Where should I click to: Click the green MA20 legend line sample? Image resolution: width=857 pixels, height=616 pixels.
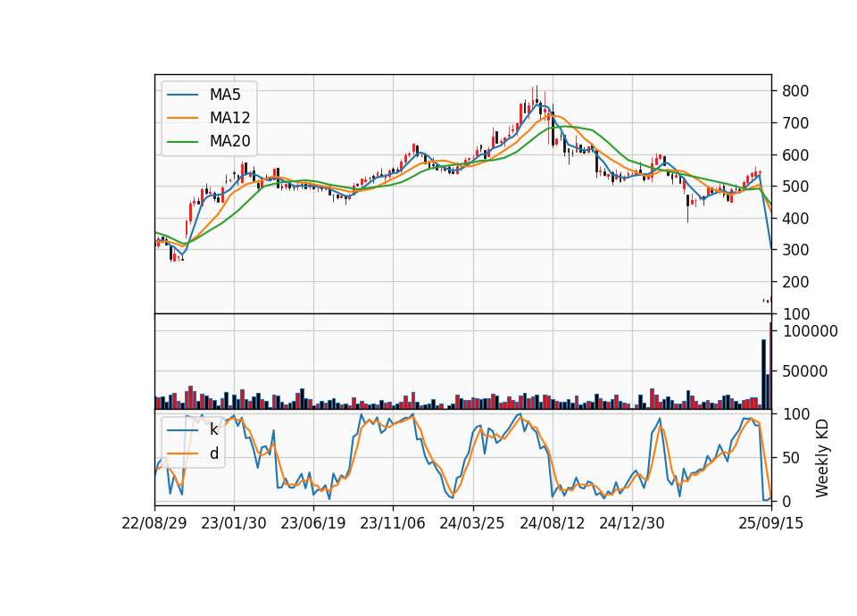pos(182,141)
